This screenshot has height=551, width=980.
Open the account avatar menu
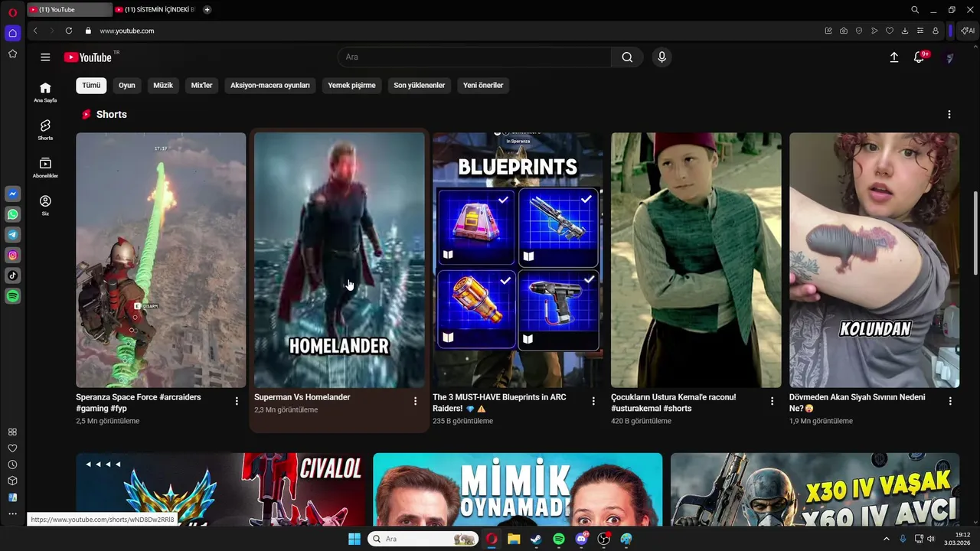coord(949,58)
